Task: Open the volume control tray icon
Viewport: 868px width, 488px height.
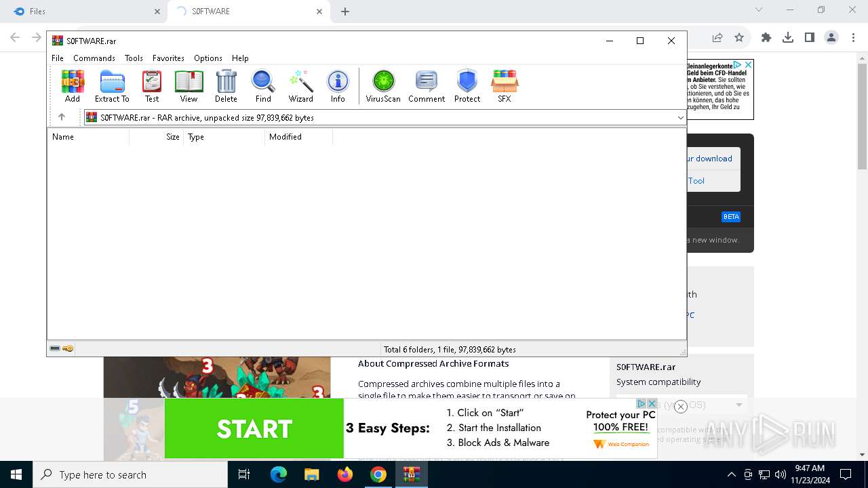Action: pos(781,474)
